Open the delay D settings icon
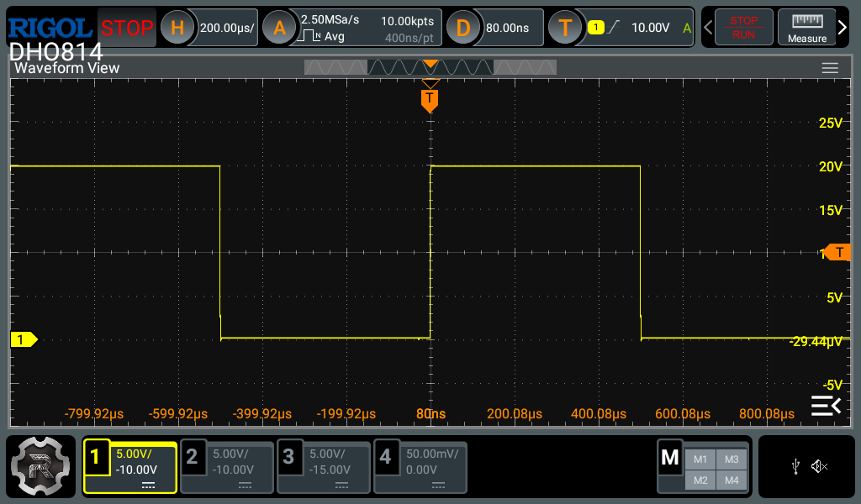861x504 pixels. (462, 29)
